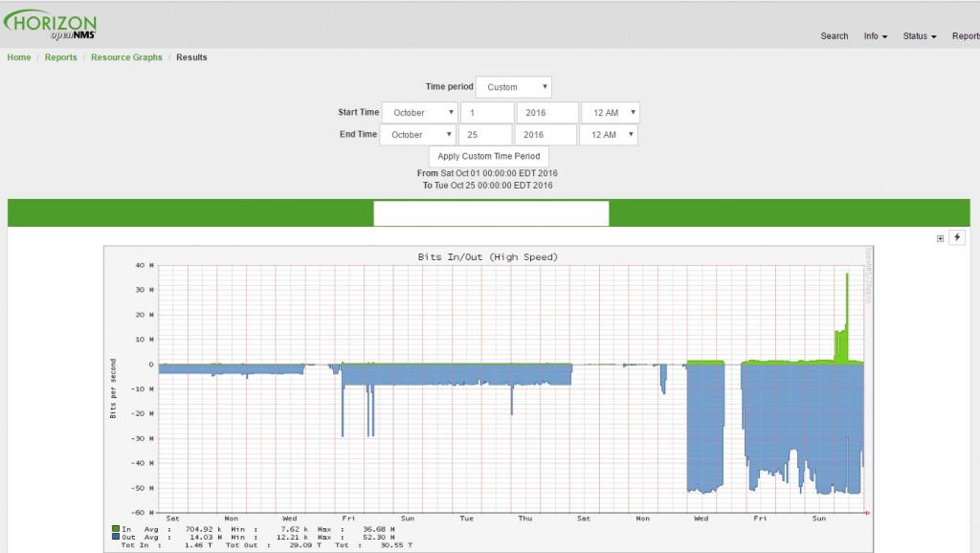Click Search in the top navigation
The width and height of the screenshot is (980, 553).
835,36
